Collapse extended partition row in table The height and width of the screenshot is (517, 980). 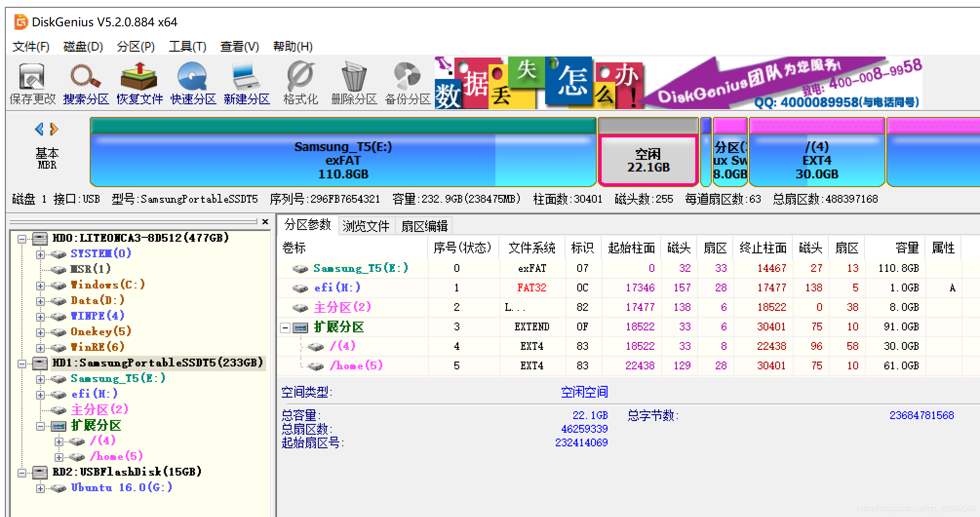pyautogui.click(x=285, y=328)
